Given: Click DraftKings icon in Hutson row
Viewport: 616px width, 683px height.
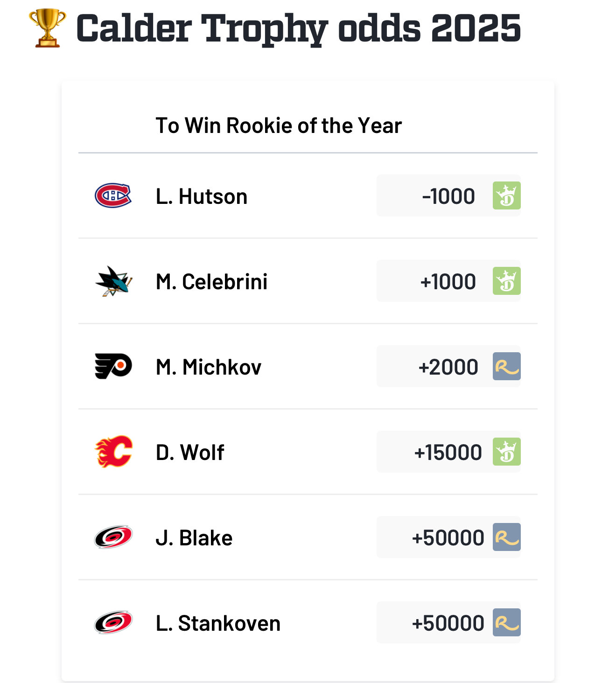Looking at the screenshot, I should [x=507, y=195].
